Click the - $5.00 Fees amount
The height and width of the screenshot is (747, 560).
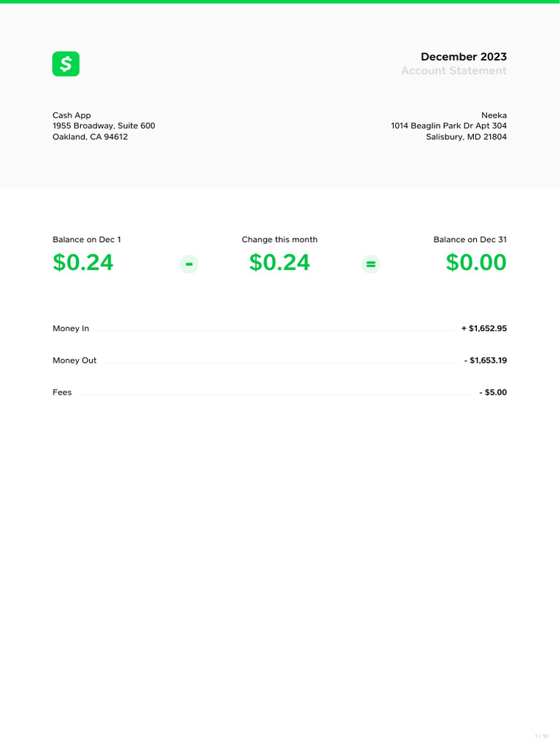(x=493, y=392)
